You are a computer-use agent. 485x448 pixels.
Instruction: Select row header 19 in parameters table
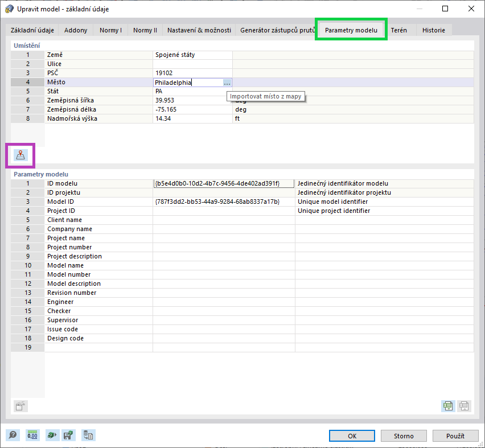tap(28, 347)
